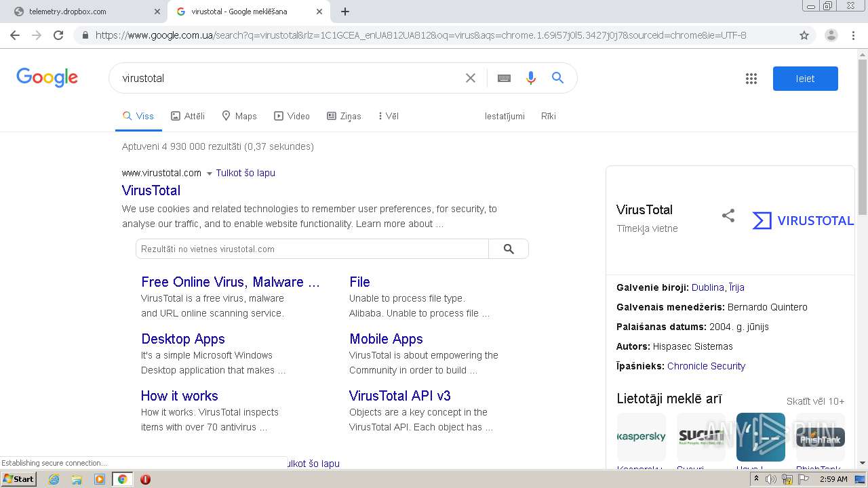Click the Google logo
Viewport: 868px width, 488px height.
[47, 77]
